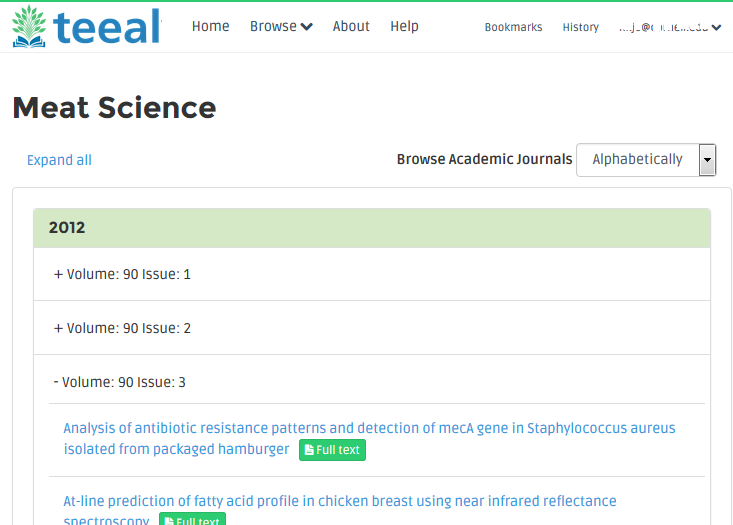
Task: Open Bookmarks from the top navigation
Action: tap(513, 28)
